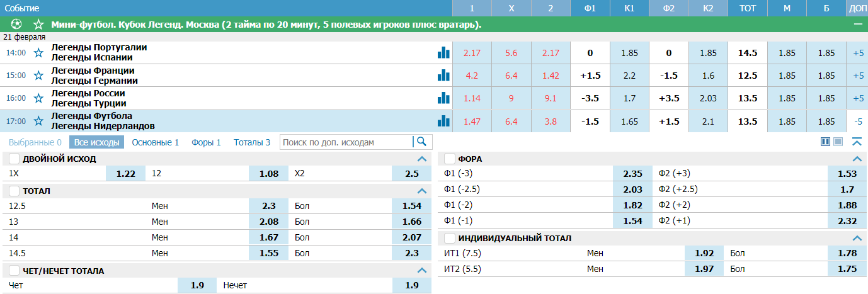Expand +5 extra markets for России match
The height and width of the screenshot is (294, 868).
point(857,98)
